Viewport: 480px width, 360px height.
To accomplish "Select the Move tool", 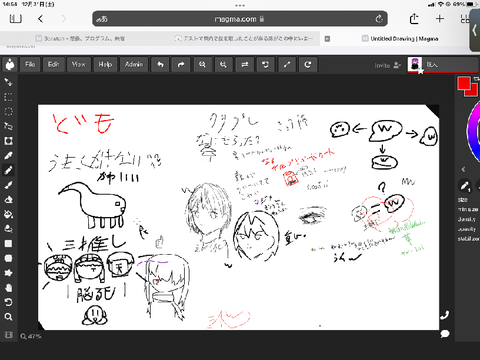I will point(8,82).
